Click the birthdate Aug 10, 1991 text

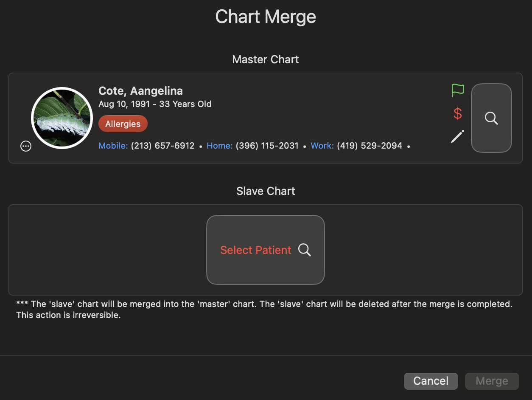[x=124, y=104]
